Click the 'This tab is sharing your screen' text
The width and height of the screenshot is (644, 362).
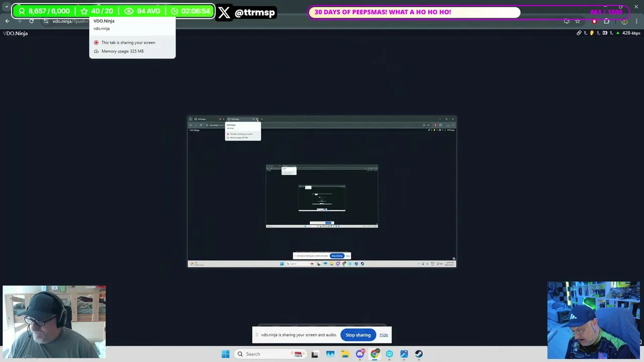coord(128,43)
